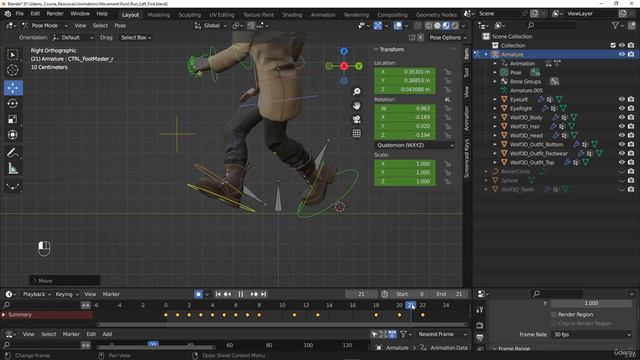Open the timeline Playback menu

pyautogui.click(x=37, y=294)
